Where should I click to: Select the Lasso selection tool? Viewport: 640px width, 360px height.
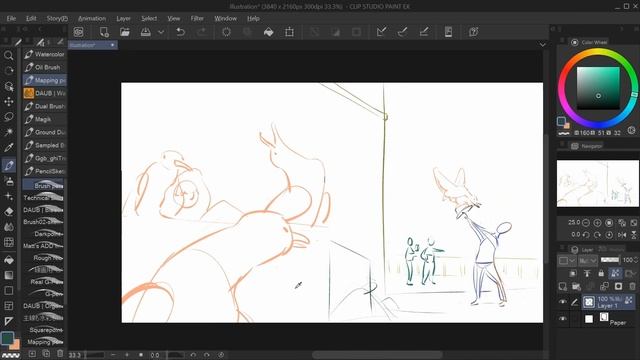(8, 117)
